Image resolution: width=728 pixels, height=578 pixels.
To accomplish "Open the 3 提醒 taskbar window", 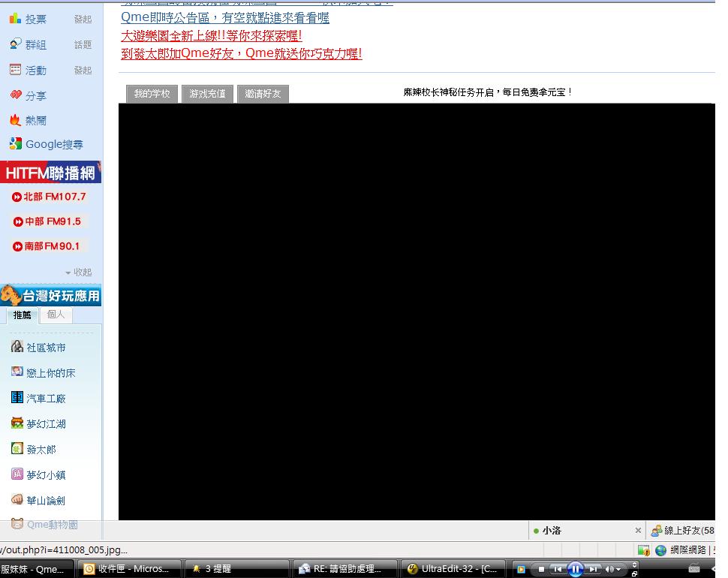I will 236,569.
